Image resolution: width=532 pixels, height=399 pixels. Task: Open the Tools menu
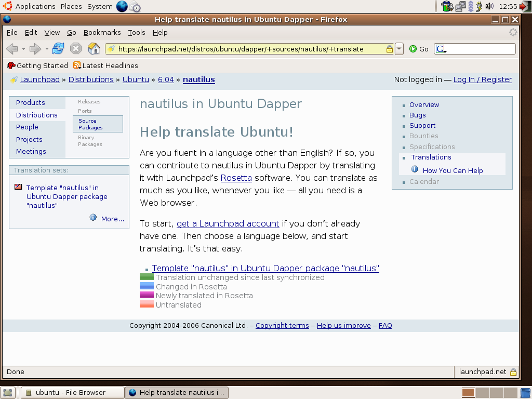(x=137, y=32)
